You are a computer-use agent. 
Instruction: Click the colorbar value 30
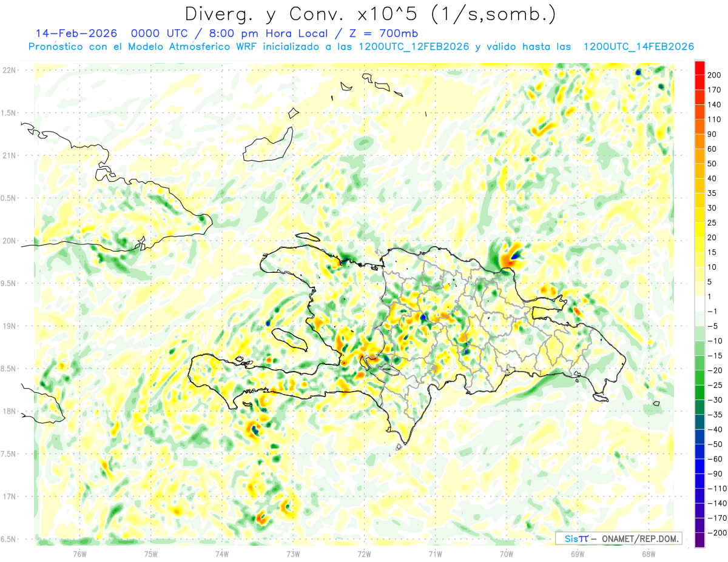pyautogui.click(x=713, y=208)
